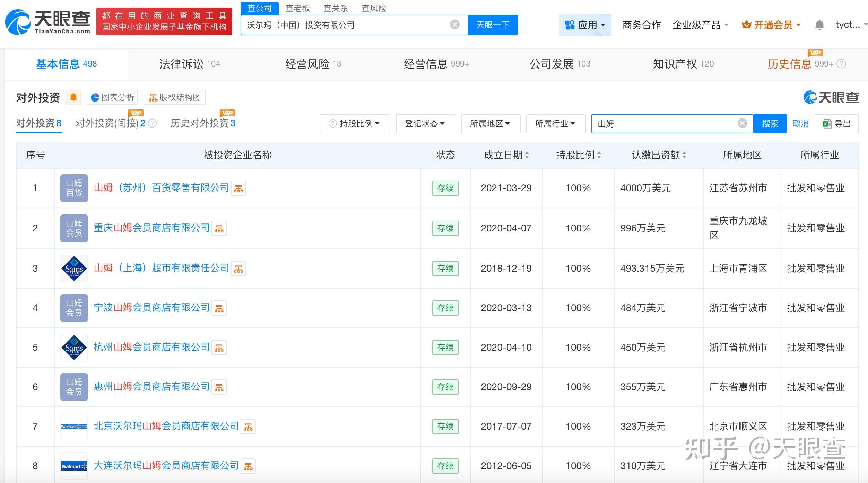
Task: Switch to 对外投资(间接) 2 sub-tab
Action: [x=111, y=123]
